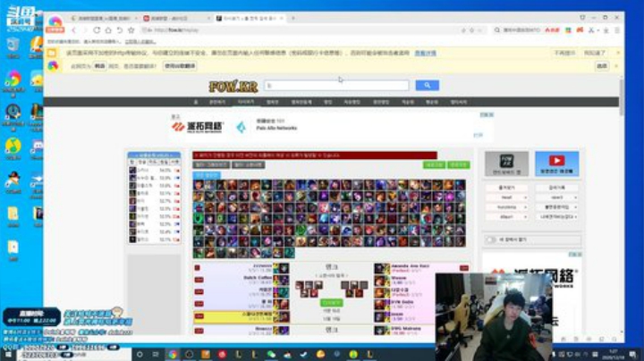Go back with the browser back arrow
Image resolution: width=644 pixels, height=361 pixels.
74,30
